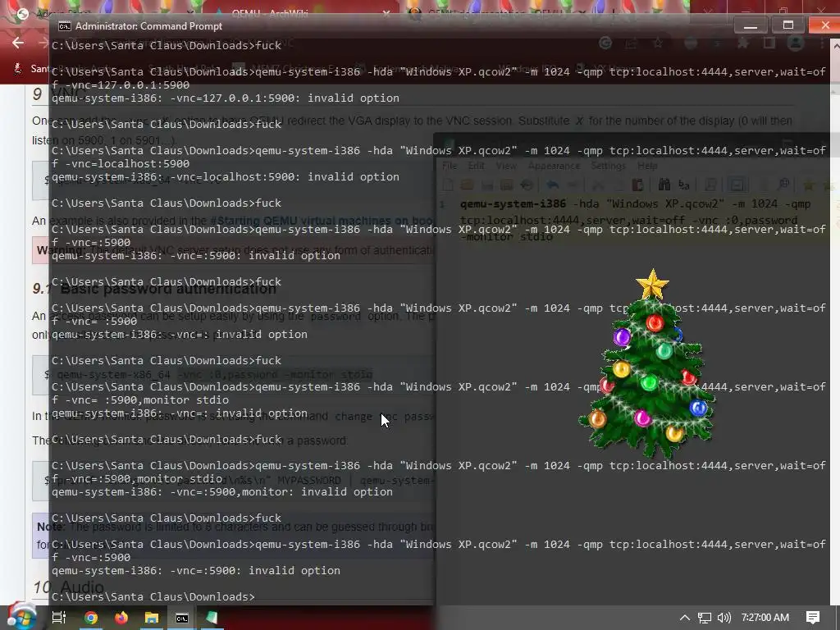This screenshot has height=630, width=840.
Task: Open the Action Center notifications icon
Action: click(x=813, y=618)
